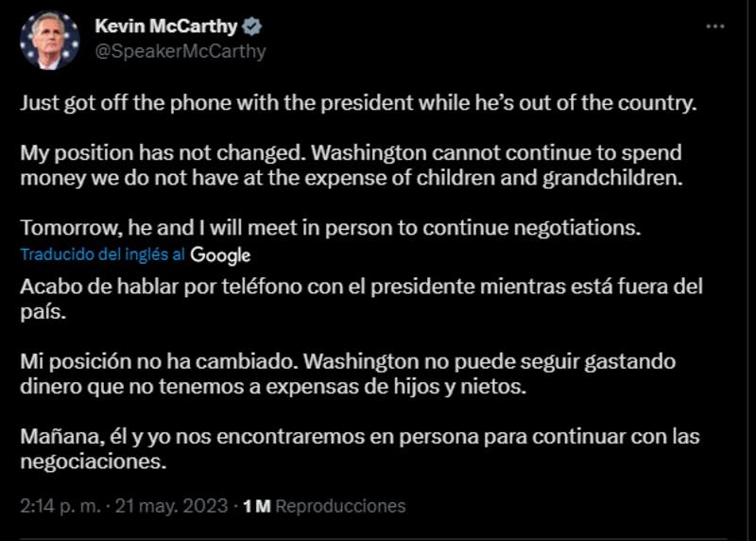The image size is (756, 541).
Task: Click the Google logo in translation label
Action: point(220,255)
